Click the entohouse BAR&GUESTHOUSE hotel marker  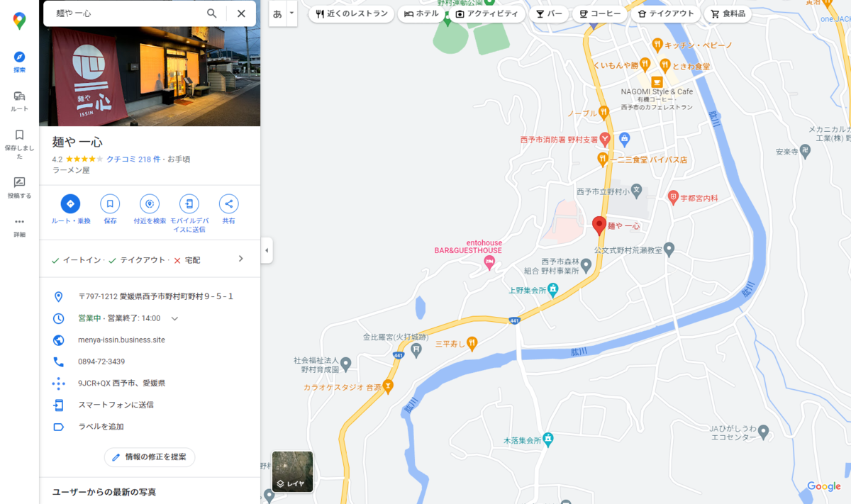pos(489,263)
